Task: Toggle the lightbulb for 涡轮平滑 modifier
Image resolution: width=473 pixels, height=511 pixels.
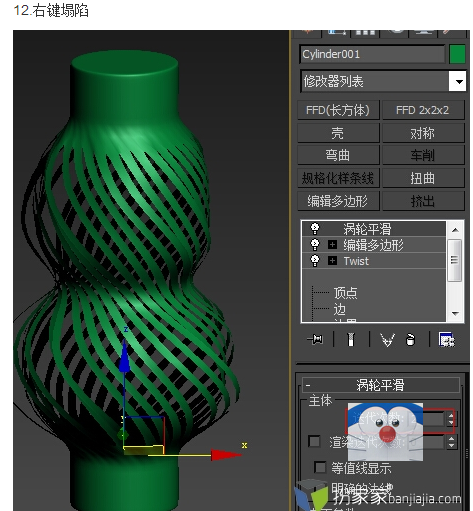Action: click(315, 229)
